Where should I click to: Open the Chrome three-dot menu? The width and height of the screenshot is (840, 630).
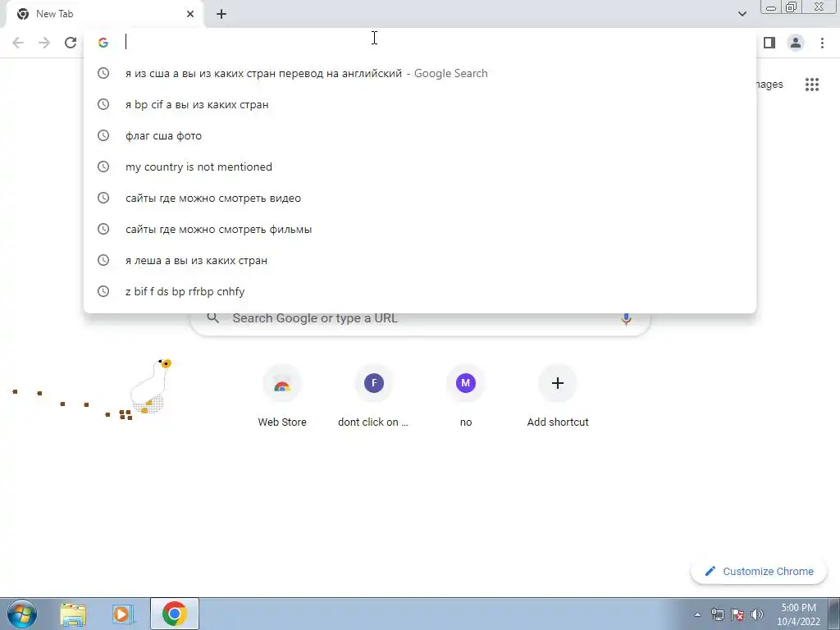coord(822,43)
